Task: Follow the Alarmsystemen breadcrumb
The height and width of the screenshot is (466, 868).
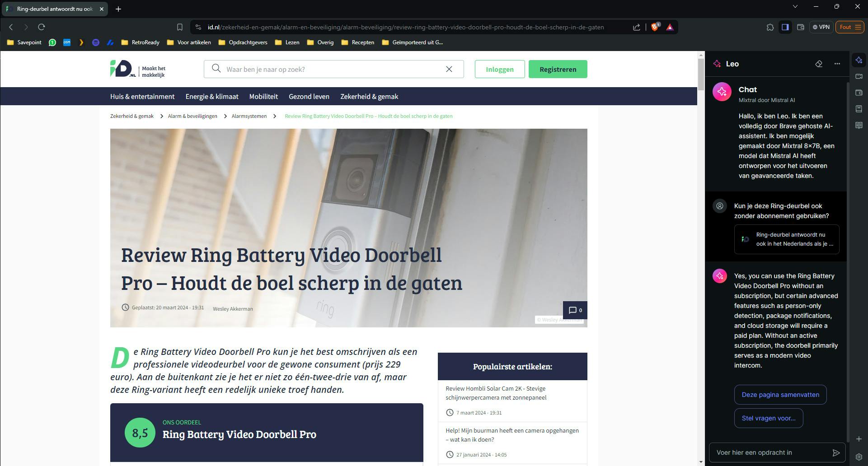Action: (x=249, y=116)
